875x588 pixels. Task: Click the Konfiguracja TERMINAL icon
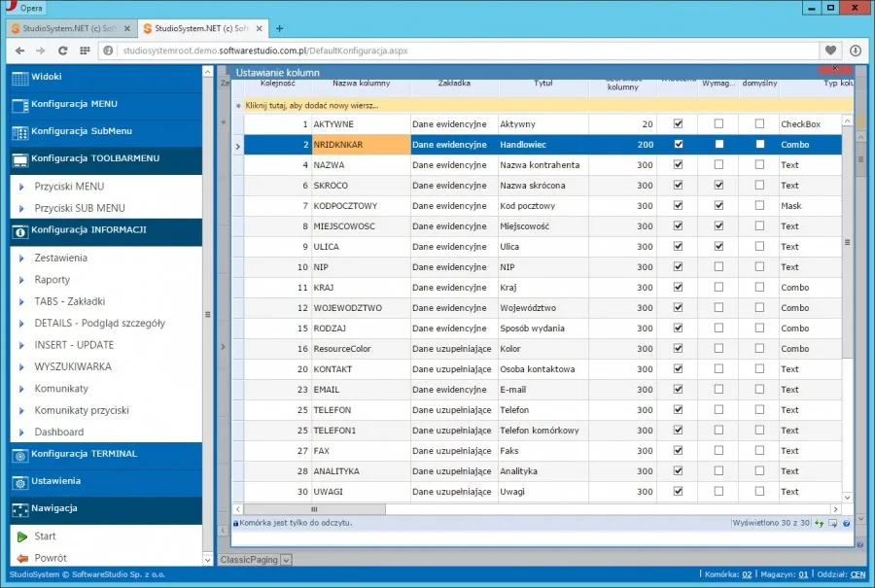point(20,456)
